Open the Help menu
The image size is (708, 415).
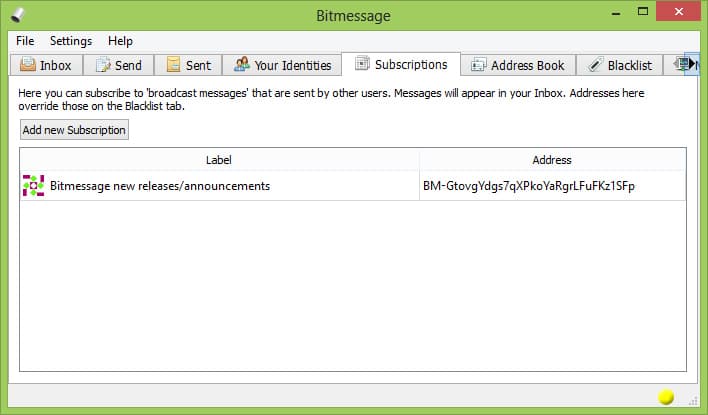(x=120, y=41)
